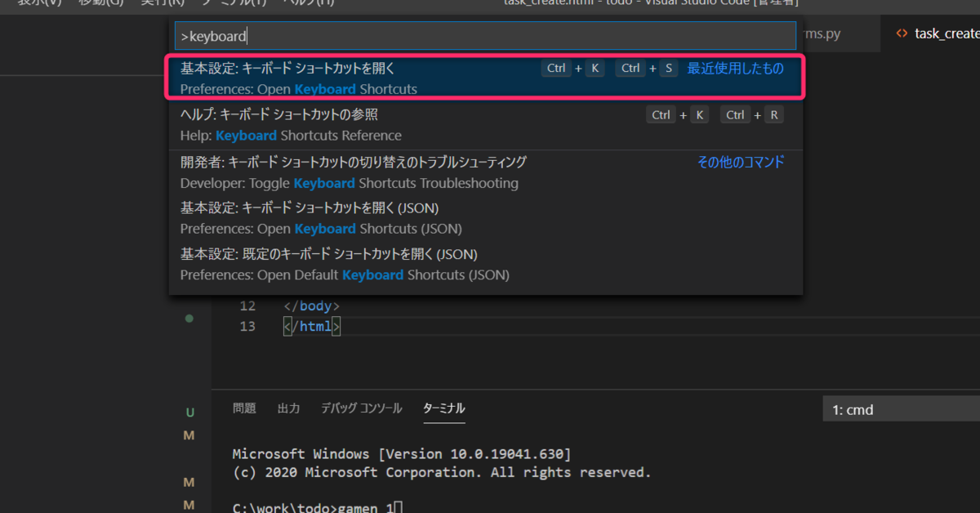Image resolution: width=980 pixels, height=513 pixels.
Task: Click the green dot modified indicator in sidebar
Action: coord(189,319)
